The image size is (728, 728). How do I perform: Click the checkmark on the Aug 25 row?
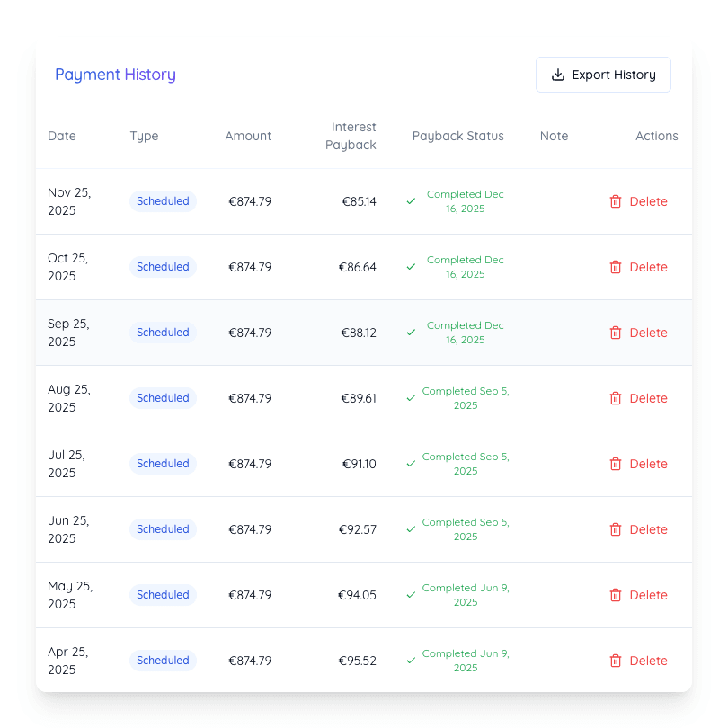click(x=411, y=398)
